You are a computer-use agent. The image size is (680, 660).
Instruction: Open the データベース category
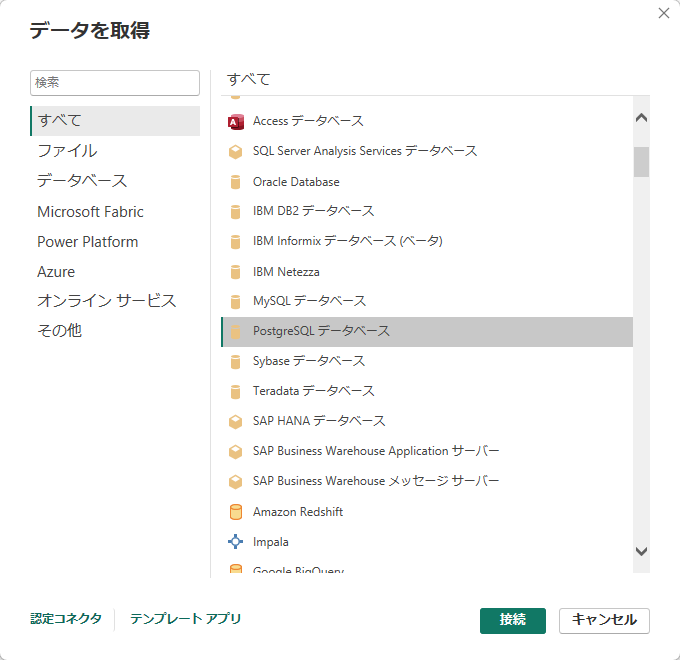point(115,181)
